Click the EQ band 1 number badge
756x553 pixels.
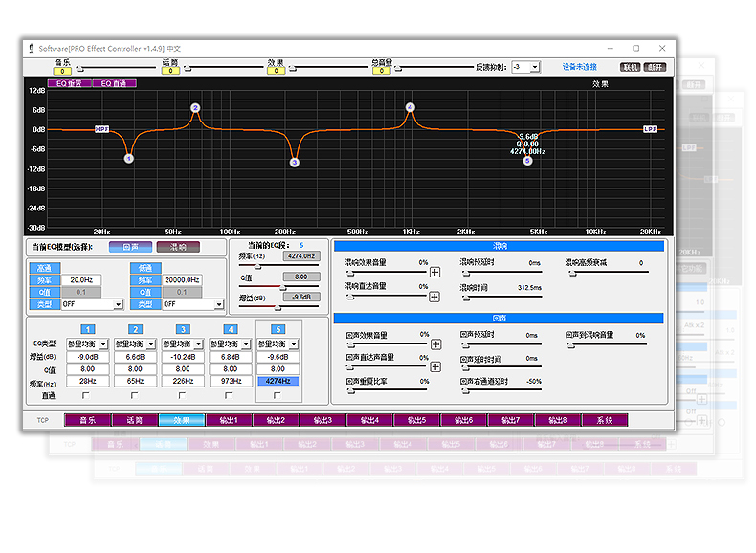click(88, 329)
